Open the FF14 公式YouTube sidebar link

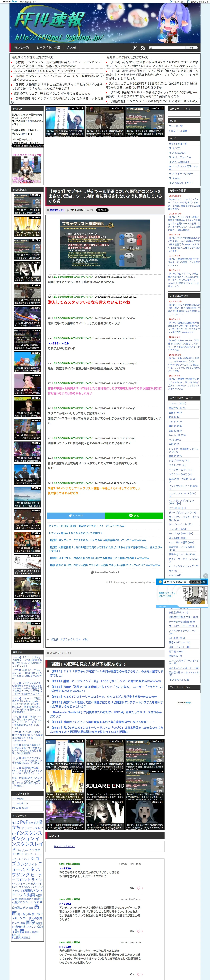(179, 162)
